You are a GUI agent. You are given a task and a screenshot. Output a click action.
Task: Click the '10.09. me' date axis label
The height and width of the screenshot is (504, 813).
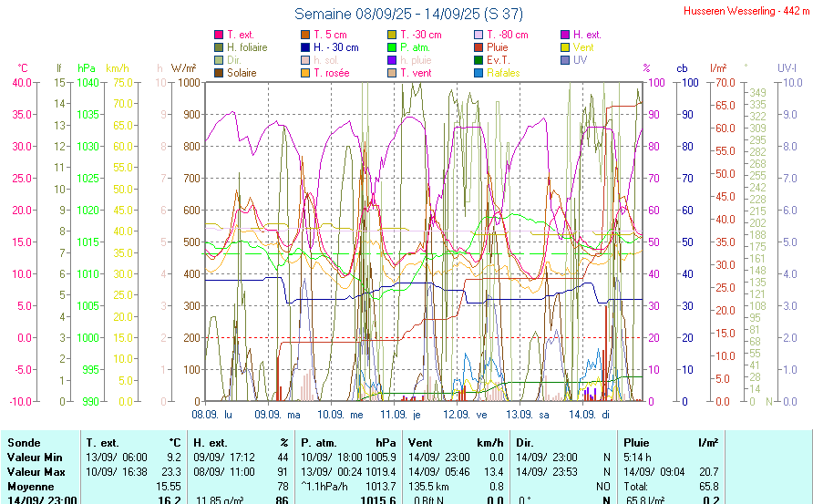340,415
